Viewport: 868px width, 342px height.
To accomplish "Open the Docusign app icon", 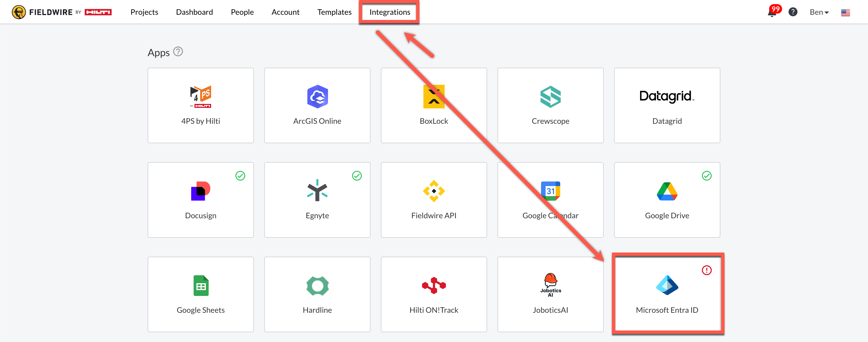I will [200, 191].
